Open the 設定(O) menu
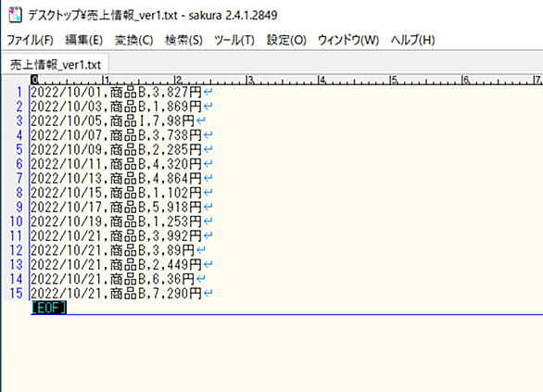 pos(286,40)
